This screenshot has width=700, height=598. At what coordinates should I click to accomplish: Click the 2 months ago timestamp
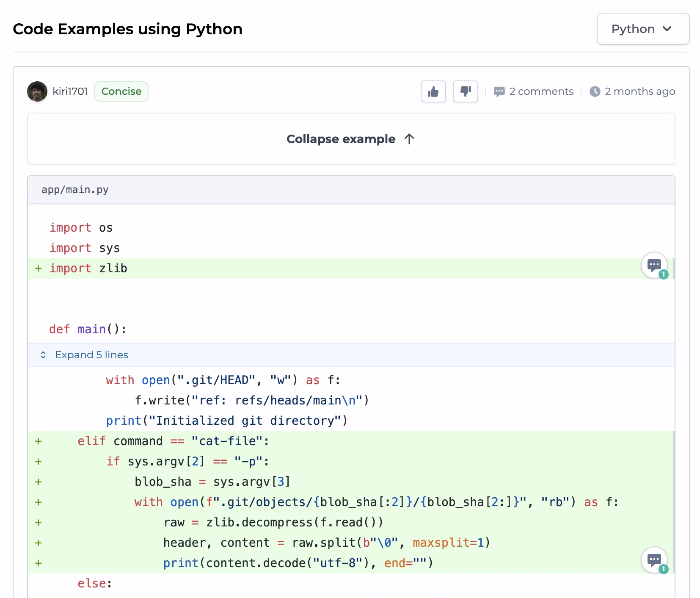click(639, 91)
